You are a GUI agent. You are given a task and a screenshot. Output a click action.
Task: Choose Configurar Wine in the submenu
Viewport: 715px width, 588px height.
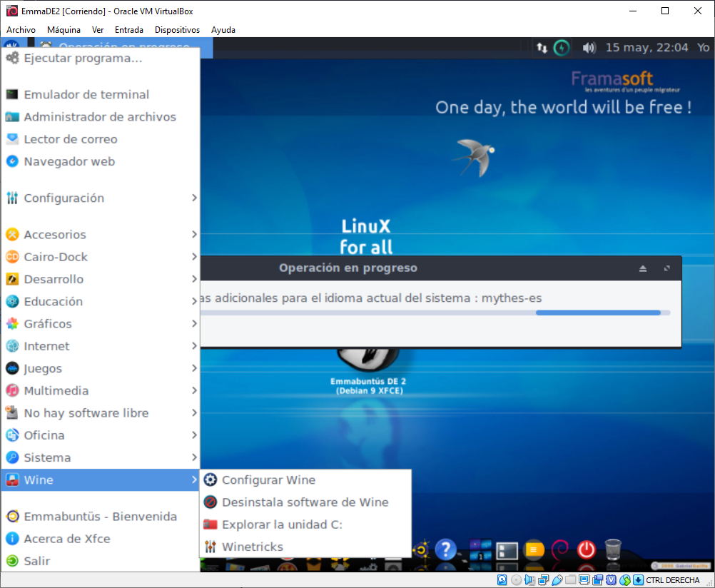click(x=268, y=480)
